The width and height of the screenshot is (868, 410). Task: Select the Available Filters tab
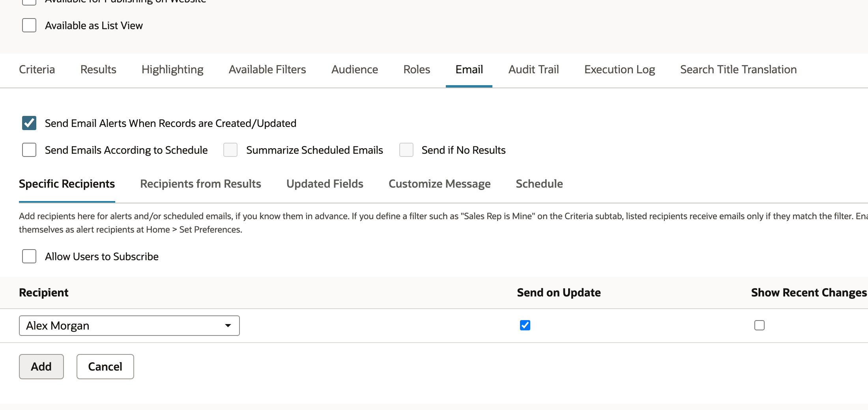[x=268, y=69]
